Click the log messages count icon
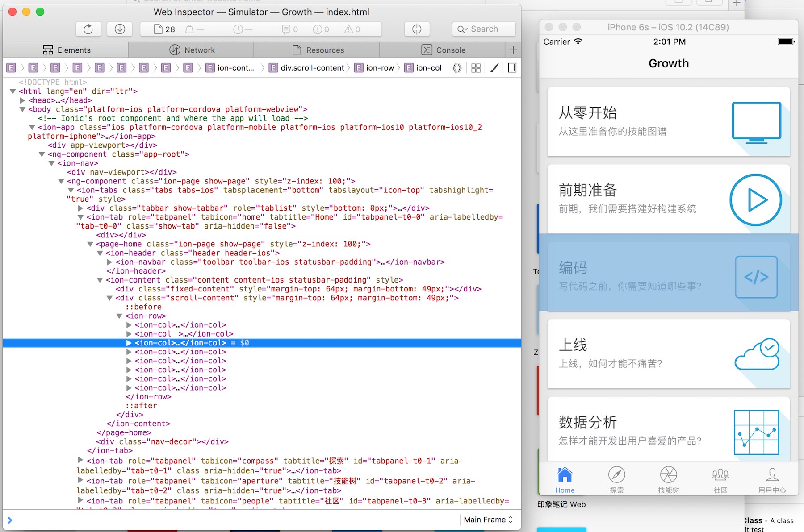The width and height of the screenshot is (804, 532). point(290,29)
